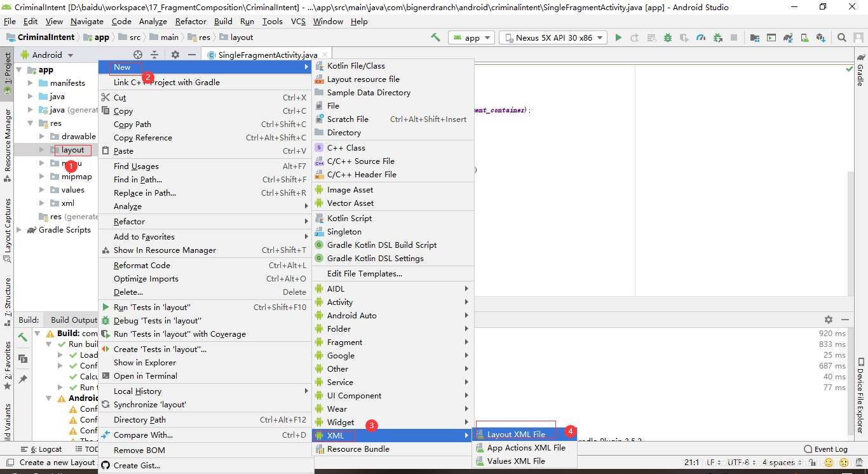This screenshot has width=868, height=474.
Task: Toggle the 6: Logcat tool window button
Action: pos(42,449)
